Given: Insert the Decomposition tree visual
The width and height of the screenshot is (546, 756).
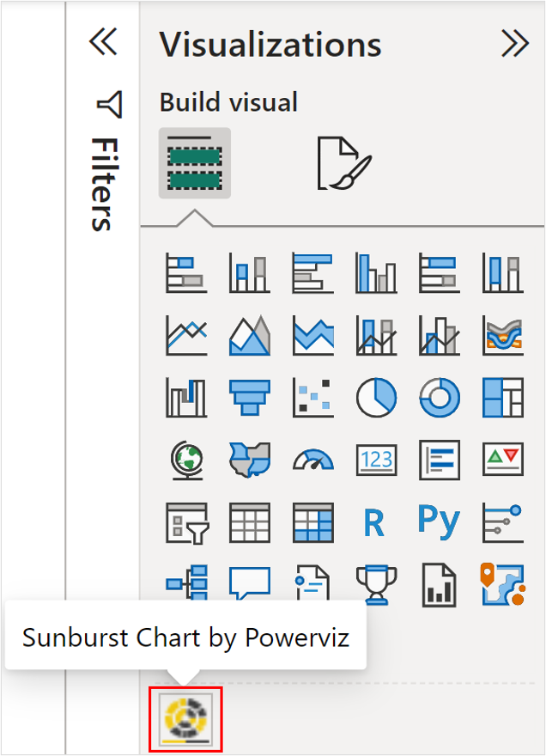Looking at the screenshot, I should 186,584.
